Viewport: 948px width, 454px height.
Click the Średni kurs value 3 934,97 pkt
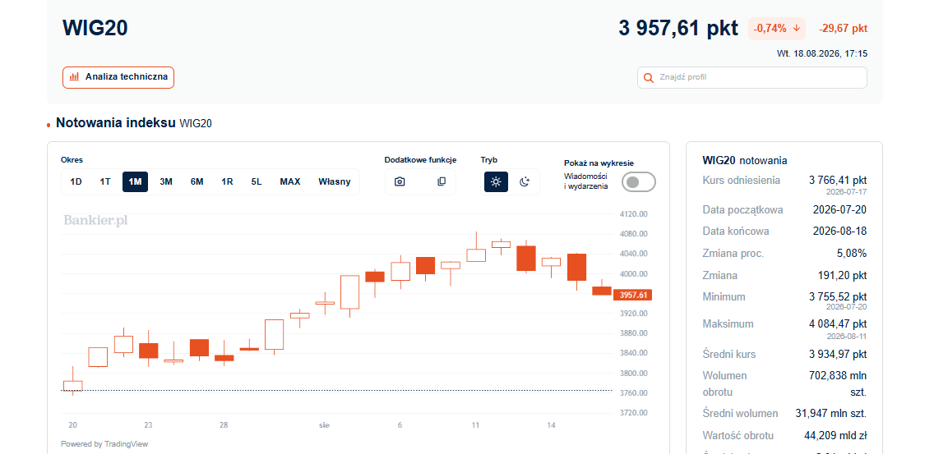pyautogui.click(x=837, y=354)
